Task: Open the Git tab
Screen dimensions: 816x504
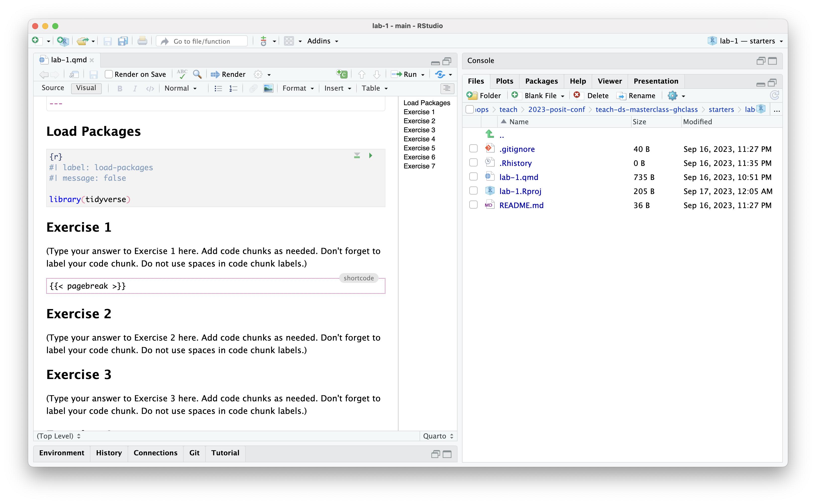Action: 194,453
